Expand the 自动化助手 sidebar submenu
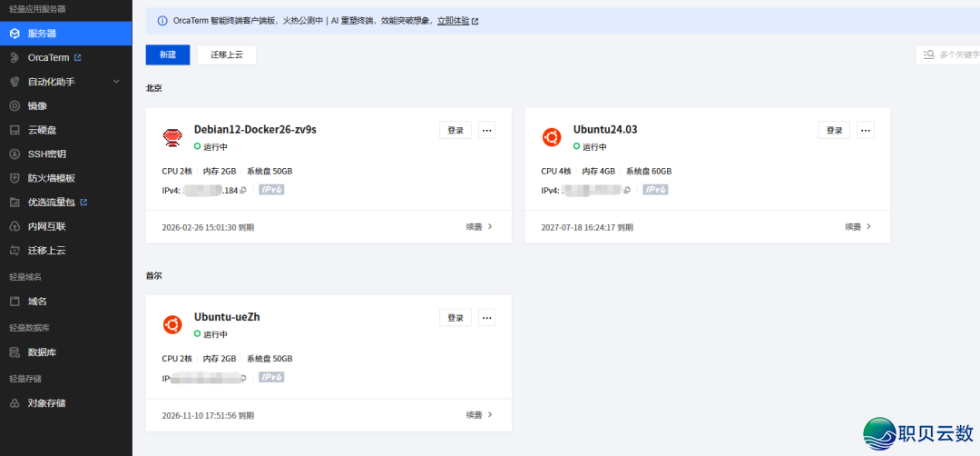Screen dimensions: 980x456 [116, 82]
